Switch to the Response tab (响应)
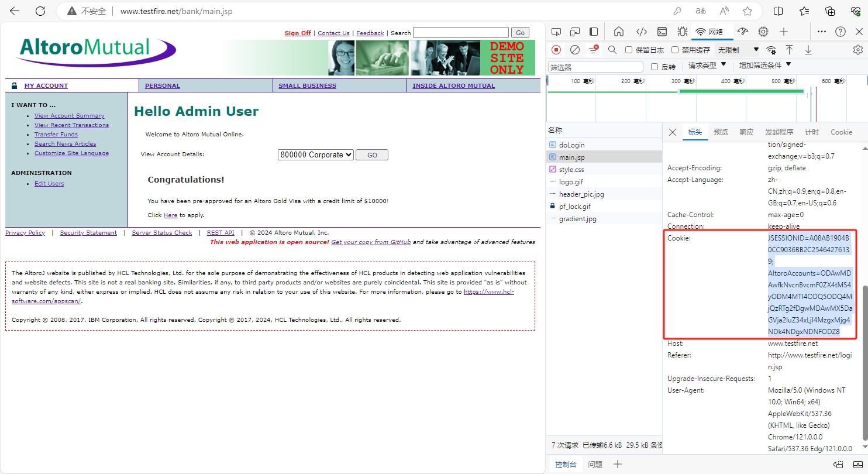 point(746,132)
